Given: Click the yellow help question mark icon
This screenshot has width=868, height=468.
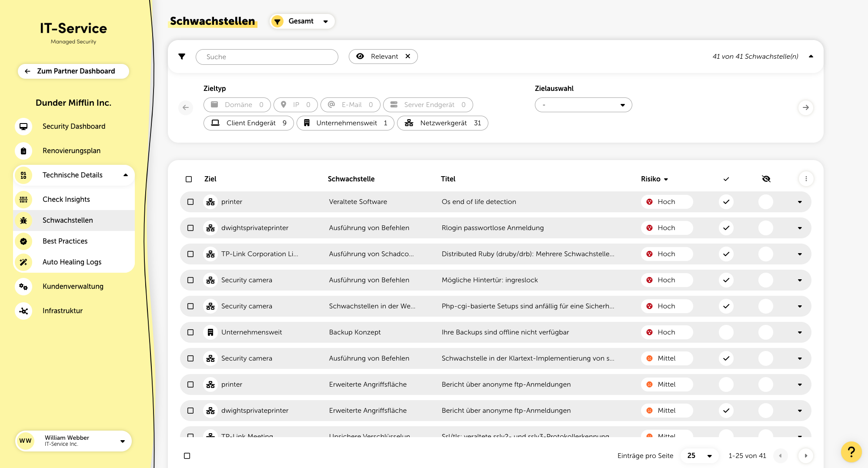Looking at the screenshot, I should 851,452.
